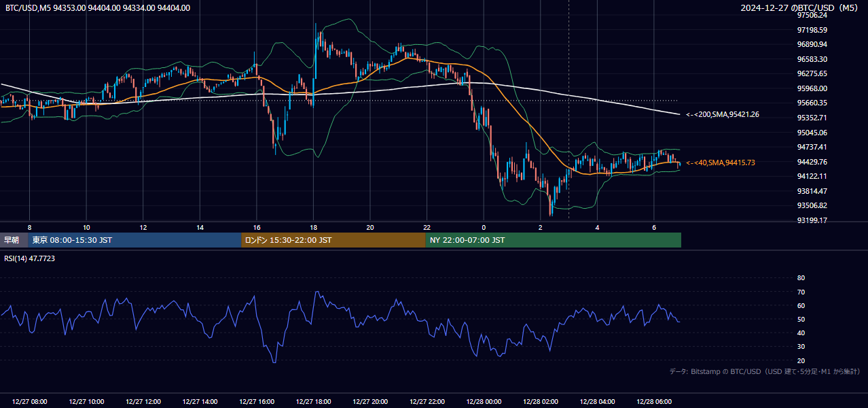Click the 12/28 02:00 date label
Image resolution: width=868 pixels, height=408 pixels.
(540, 402)
